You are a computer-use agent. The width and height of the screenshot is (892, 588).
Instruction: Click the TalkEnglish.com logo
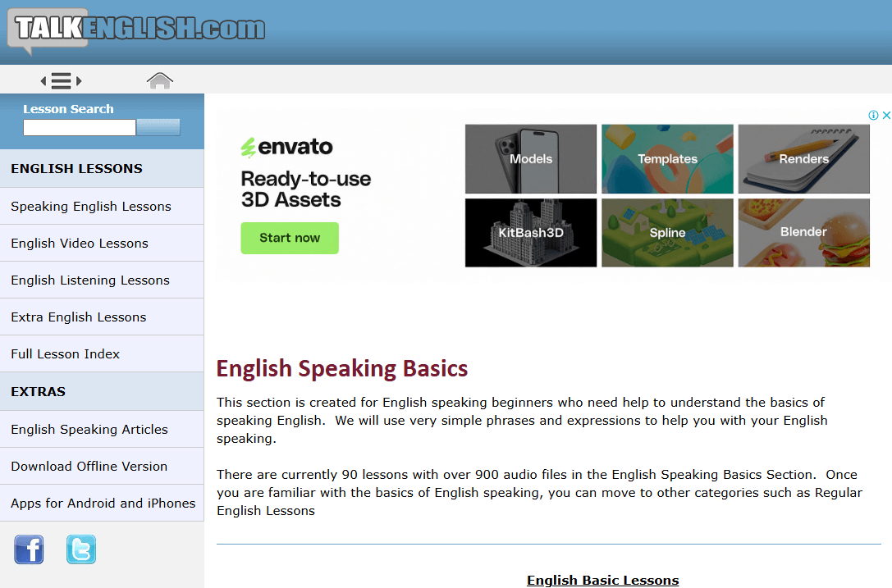[136, 30]
